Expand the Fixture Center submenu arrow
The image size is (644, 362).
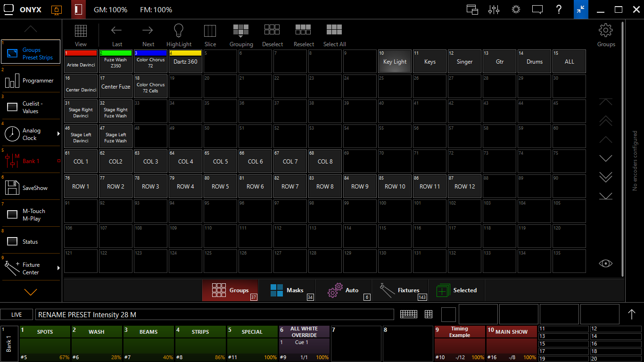[x=58, y=268]
